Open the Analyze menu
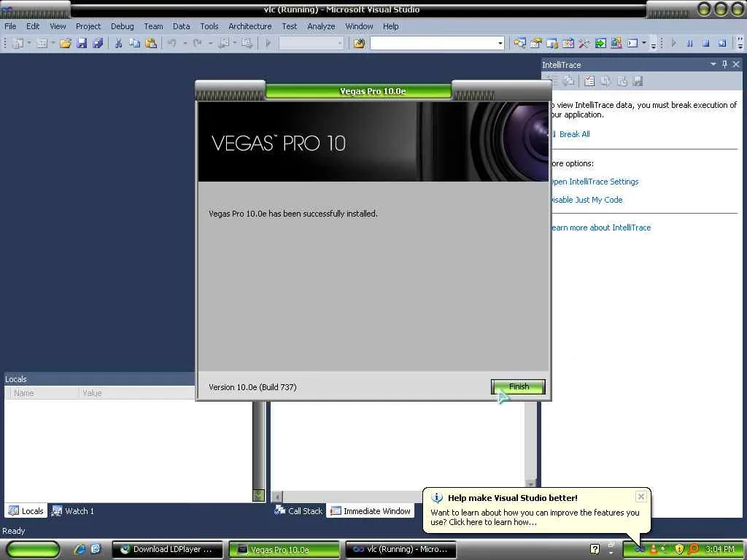This screenshot has height=560, width=747. tap(321, 26)
